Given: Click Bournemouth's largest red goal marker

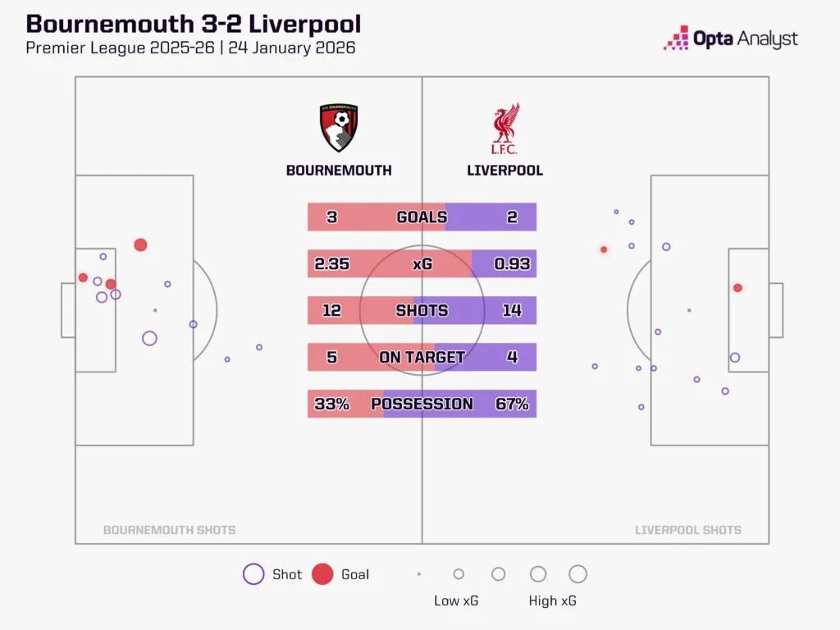Looking at the screenshot, I should 140,244.
